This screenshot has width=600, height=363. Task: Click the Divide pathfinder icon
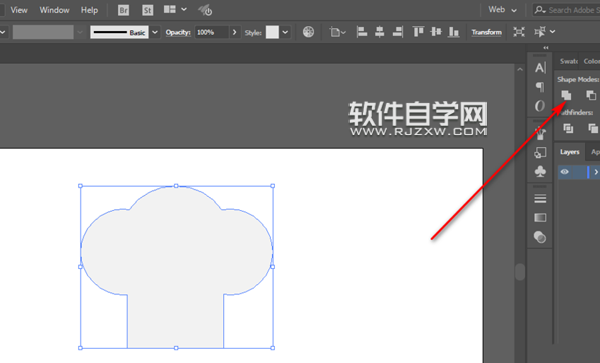pos(568,129)
